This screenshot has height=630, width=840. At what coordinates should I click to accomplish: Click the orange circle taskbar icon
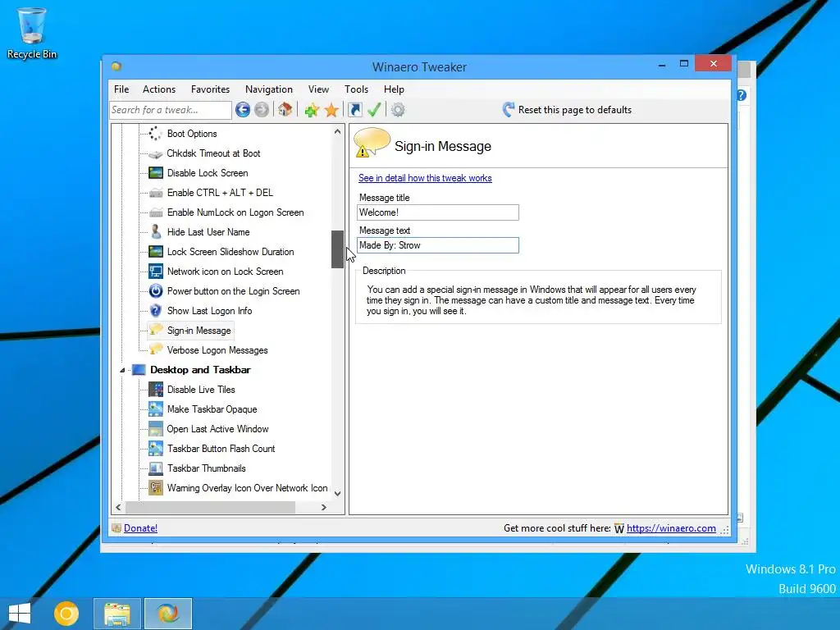66,614
